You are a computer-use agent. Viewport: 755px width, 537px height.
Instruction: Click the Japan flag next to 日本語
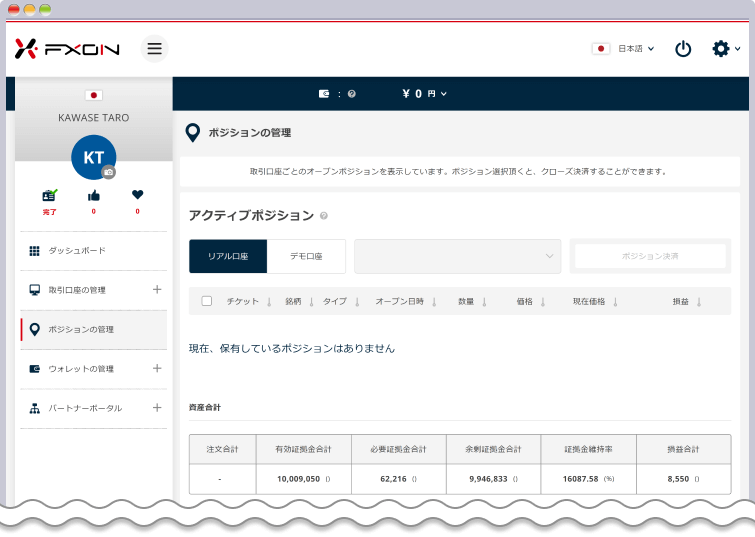(601, 49)
